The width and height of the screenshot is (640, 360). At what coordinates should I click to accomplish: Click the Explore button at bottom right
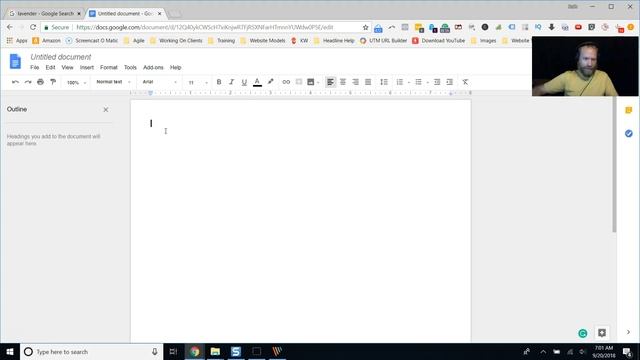point(602,333)
